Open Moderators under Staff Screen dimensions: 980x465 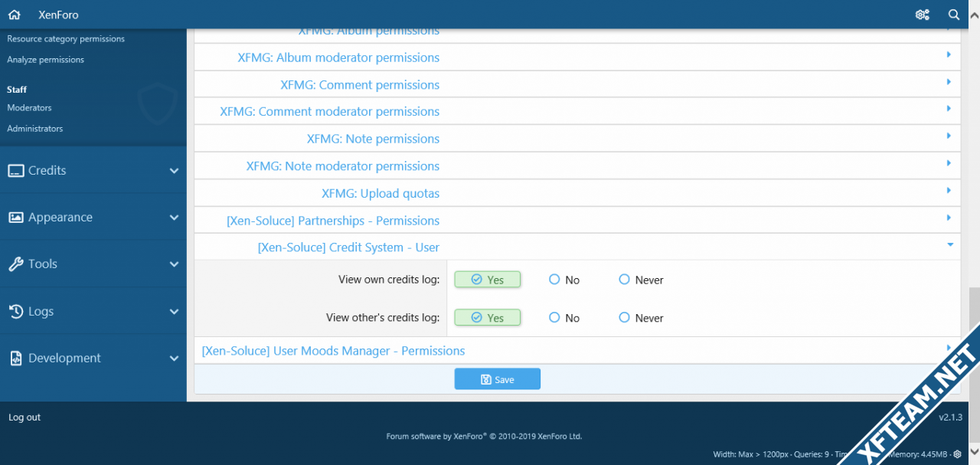[30, 108]
